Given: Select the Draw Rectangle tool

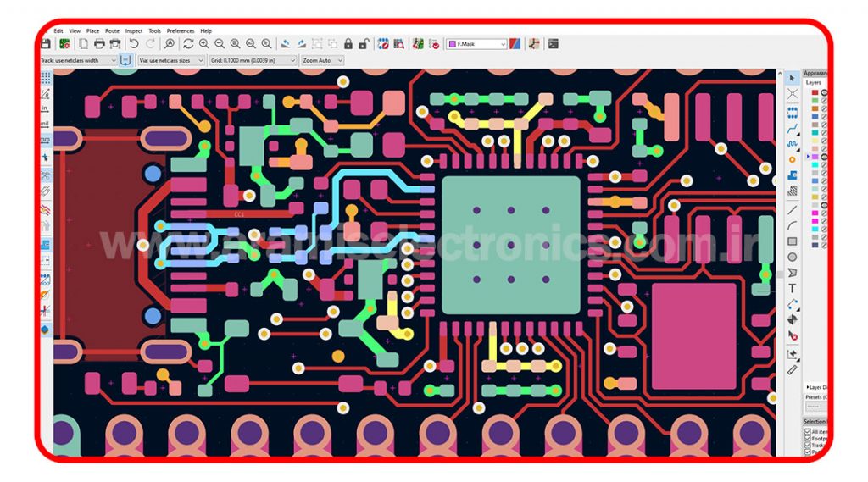Looking at the screenshot, I should point(793,241).
